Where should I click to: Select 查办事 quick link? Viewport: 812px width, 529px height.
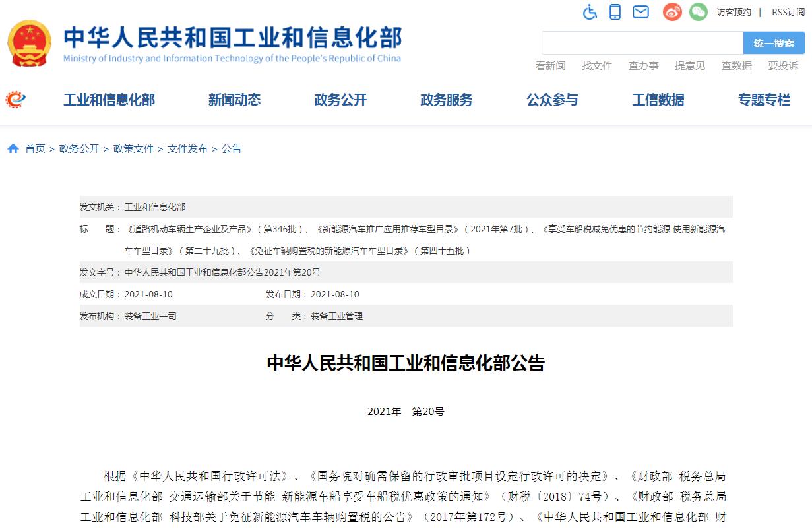point(643,66)
